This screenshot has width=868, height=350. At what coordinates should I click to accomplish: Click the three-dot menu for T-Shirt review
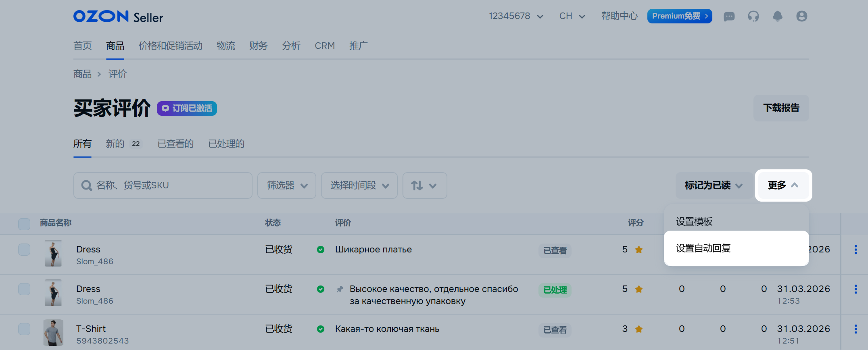pos(855,329)
